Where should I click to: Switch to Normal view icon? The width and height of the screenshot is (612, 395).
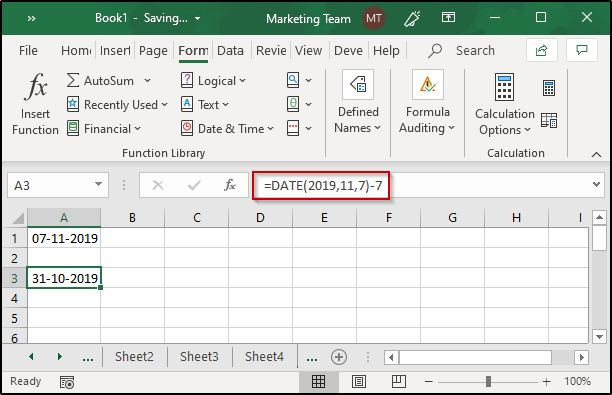pos(318,381)
